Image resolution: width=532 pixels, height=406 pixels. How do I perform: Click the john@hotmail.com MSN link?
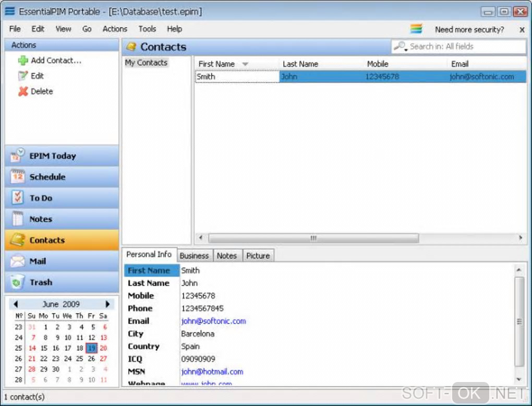coord(212,372)
